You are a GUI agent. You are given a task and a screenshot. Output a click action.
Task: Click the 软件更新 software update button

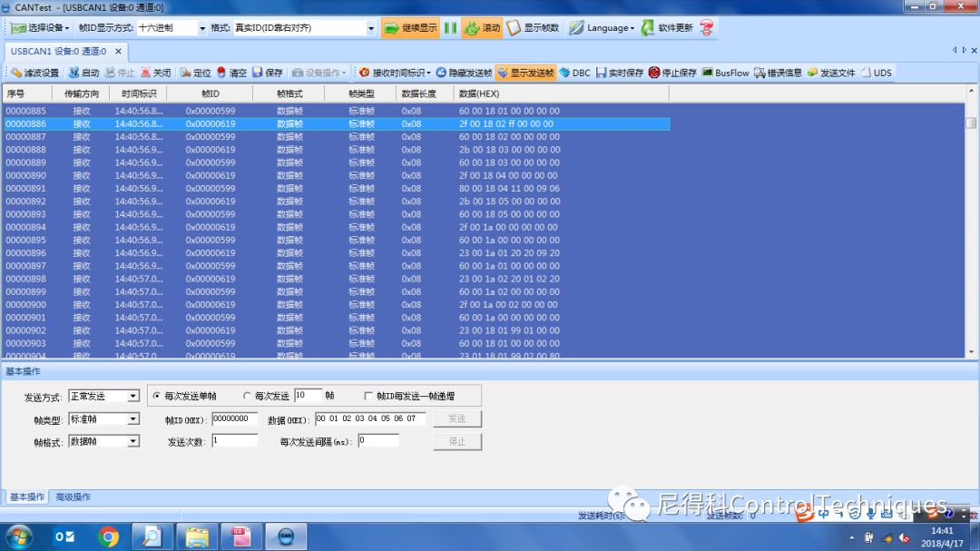coord(668,28)
